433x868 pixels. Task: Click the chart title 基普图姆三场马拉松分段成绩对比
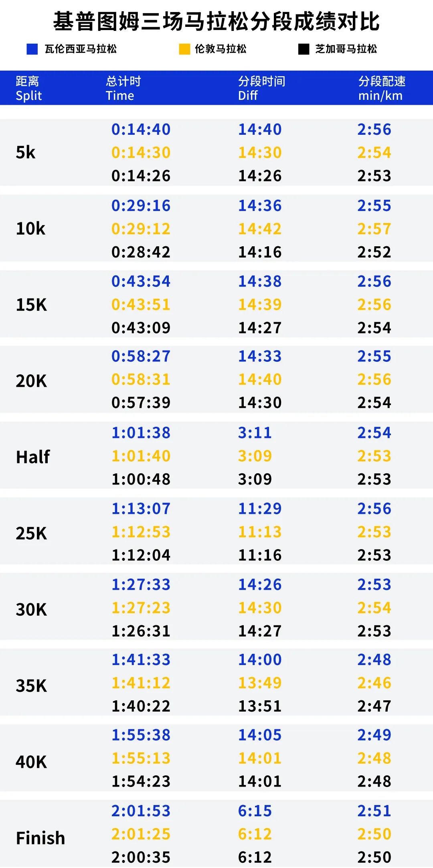point(216,22)
